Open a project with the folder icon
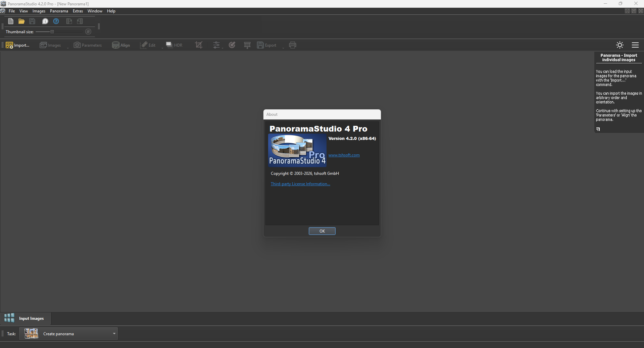This screenshot has height=348, width=644. point(21,21)
